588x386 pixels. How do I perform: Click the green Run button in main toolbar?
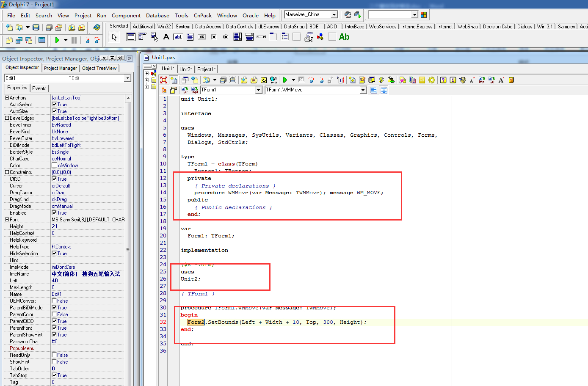point(57,40)
